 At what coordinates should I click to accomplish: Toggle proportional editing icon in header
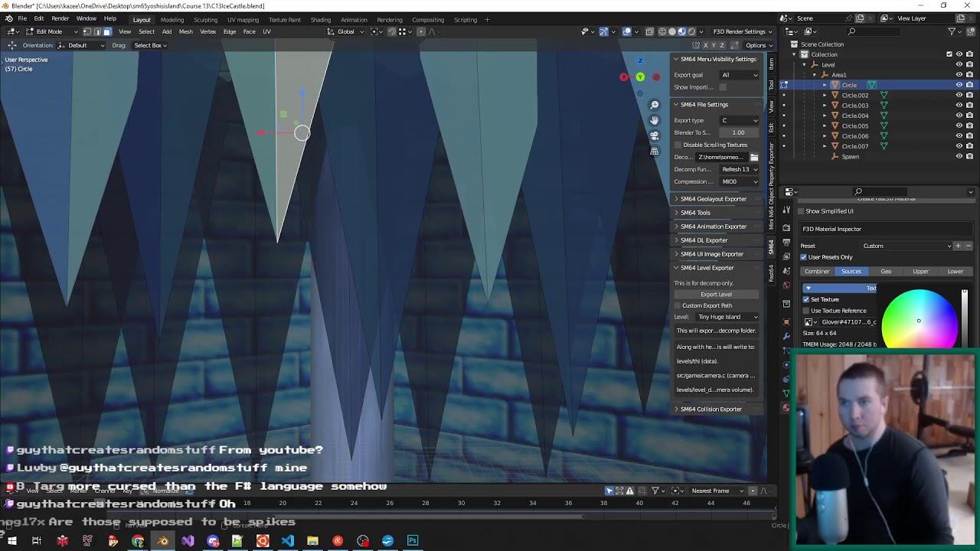tap(421, 31)
